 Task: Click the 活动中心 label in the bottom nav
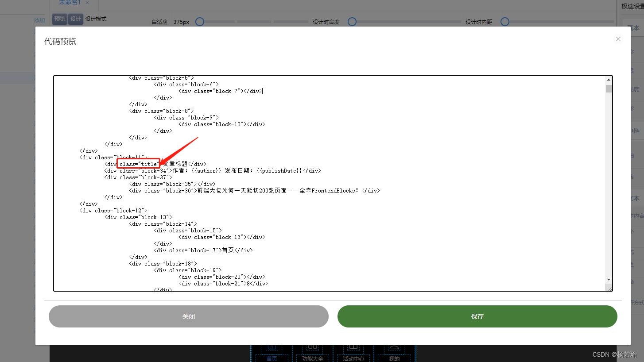pyautogui.click(x=353, y=358)
